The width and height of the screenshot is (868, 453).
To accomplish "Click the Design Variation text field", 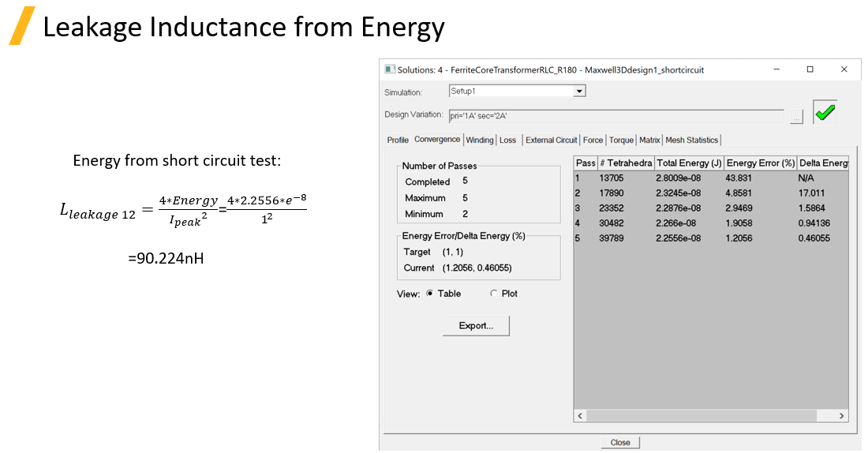I will point(615,115).
